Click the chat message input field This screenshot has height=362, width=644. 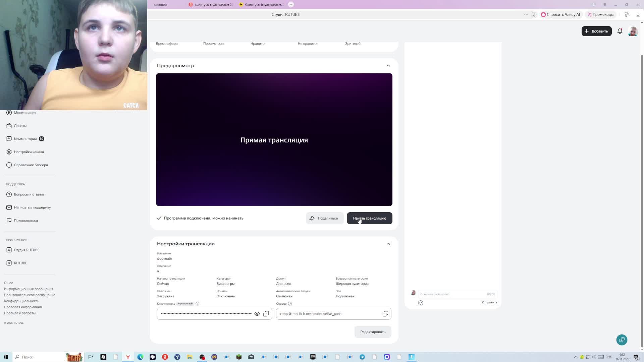pos(451,294)
